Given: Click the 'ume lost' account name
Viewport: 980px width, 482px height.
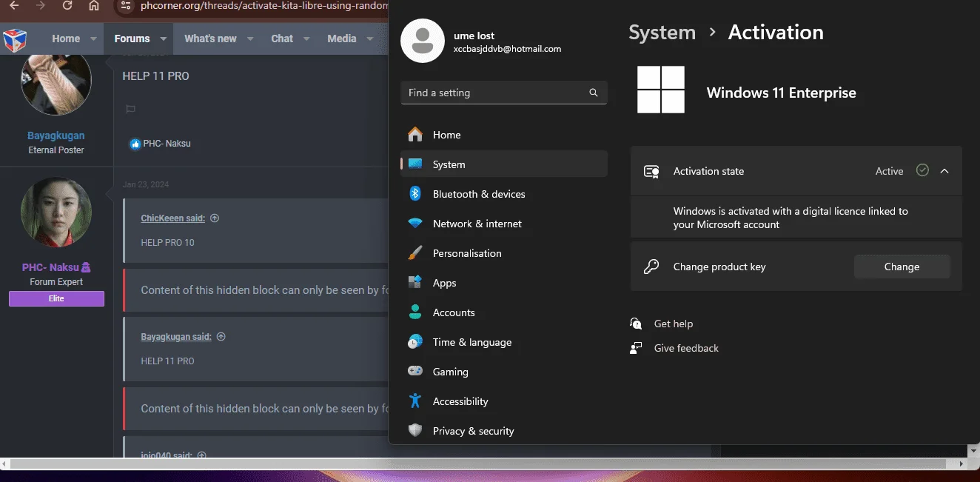Looking at the screenshot, I should [474, 36].
